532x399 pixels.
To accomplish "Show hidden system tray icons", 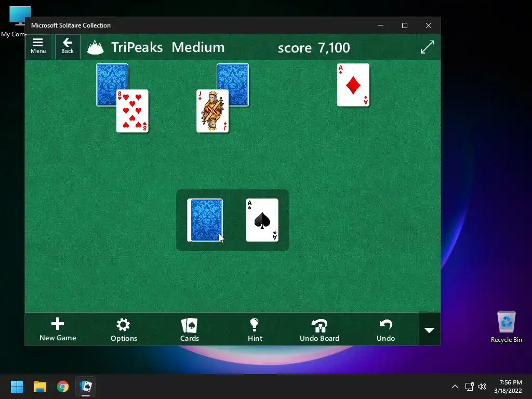I will pos(455,387).
